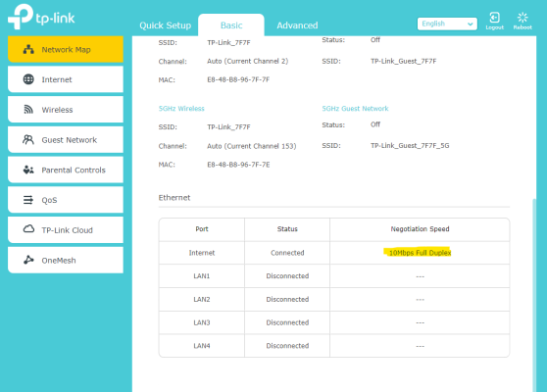Click the Parental Controls icon

(28, 170)
